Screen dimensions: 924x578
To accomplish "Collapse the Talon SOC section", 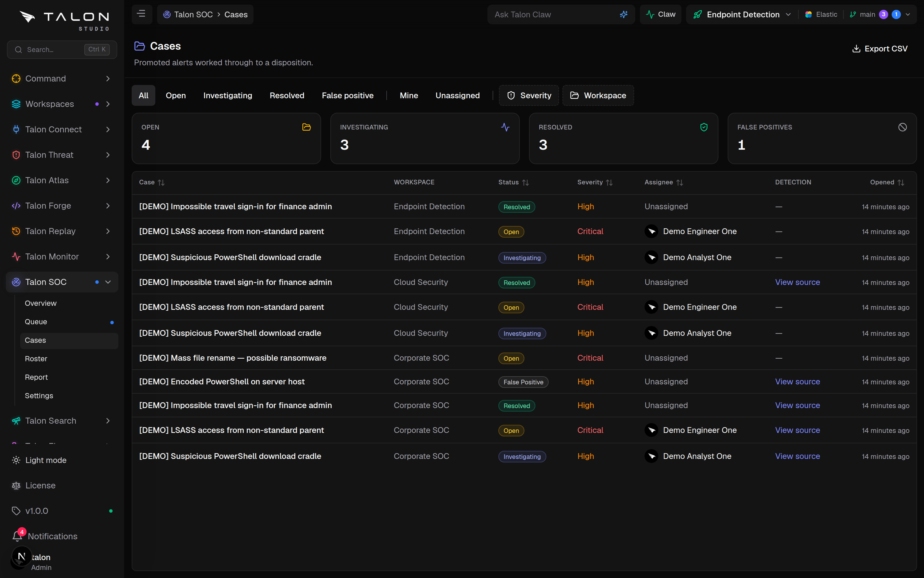I will (x=108, y=282).
